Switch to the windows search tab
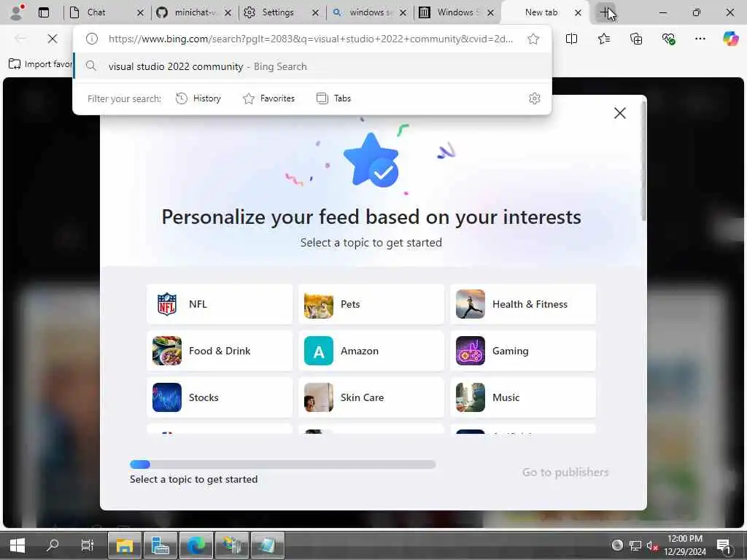 pyautogui.click(x=369, y=12)
